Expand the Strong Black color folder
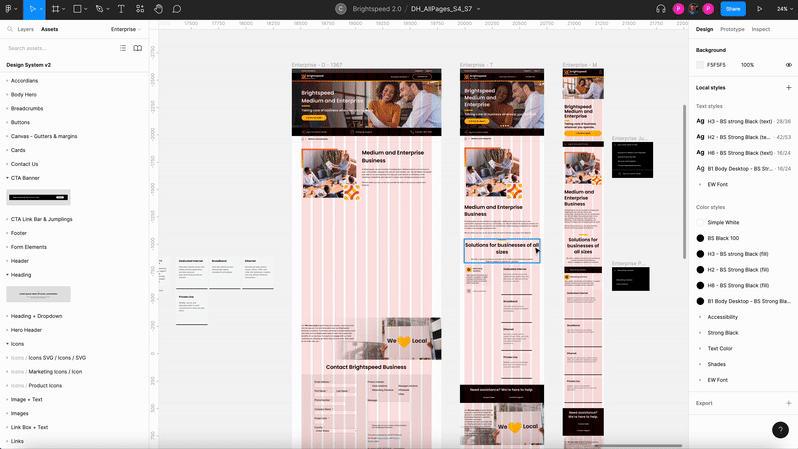This screenshot has height=449, width=798. point(700,333)
